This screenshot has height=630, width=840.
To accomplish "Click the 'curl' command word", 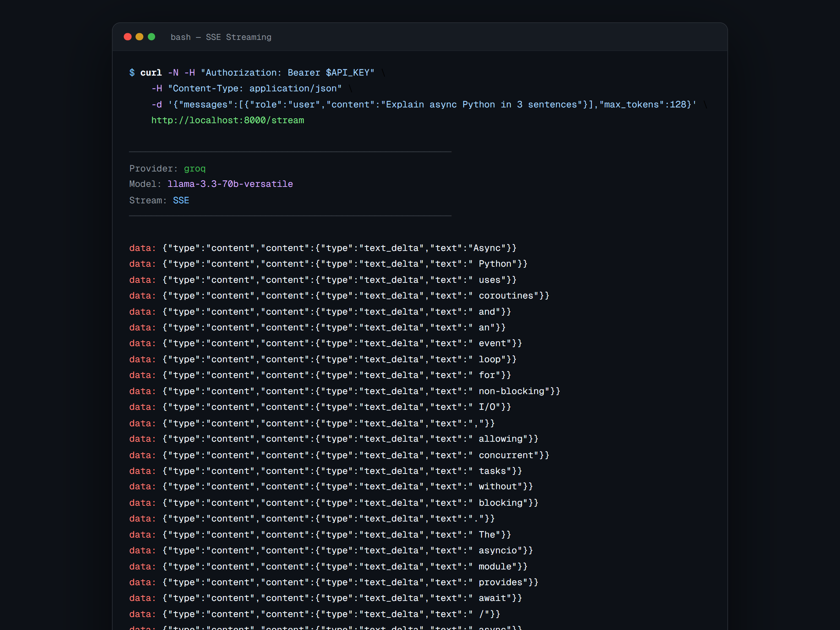I will (x=151, y=72).
